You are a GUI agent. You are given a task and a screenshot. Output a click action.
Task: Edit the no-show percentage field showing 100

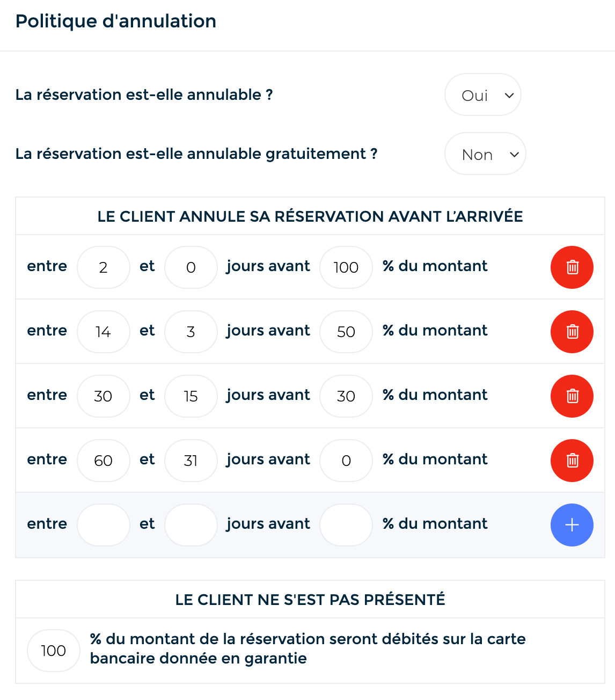pyautogui.click(x=54, y=651)
